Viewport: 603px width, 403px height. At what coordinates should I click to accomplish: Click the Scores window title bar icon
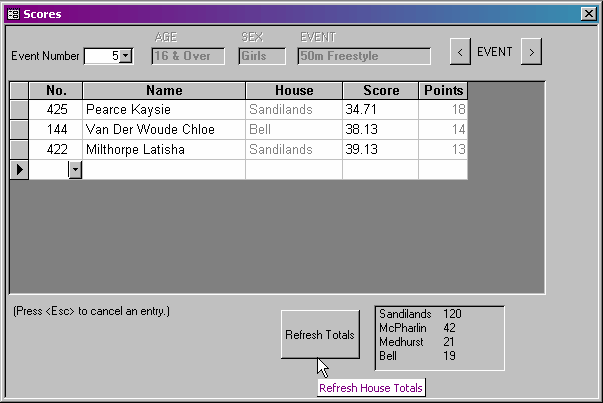pos(13,14)
